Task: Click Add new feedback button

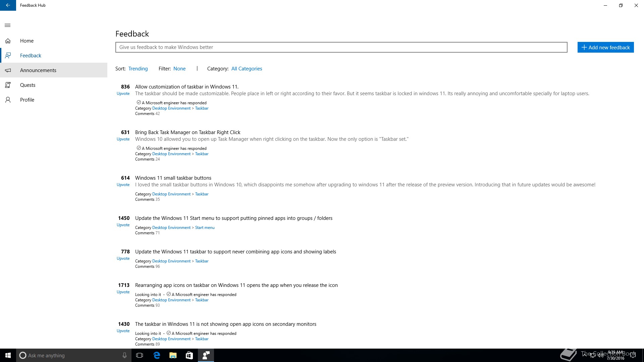Action: (605, 47)
